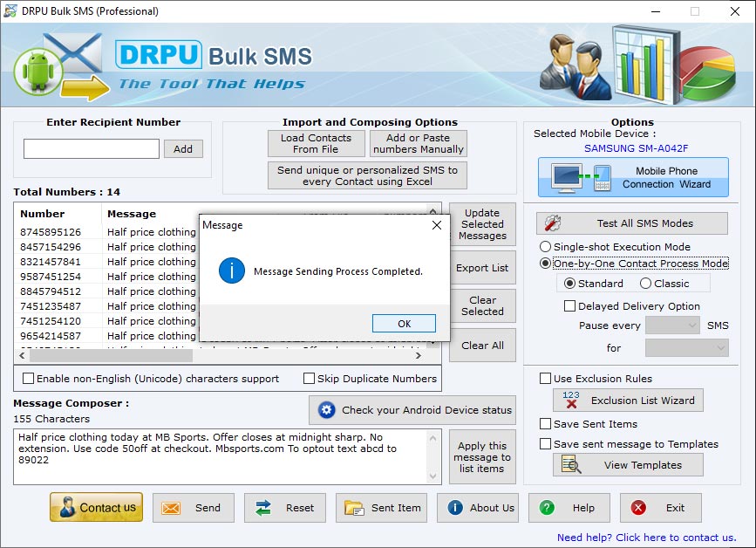This screenshot has width=756, height=548.
Task: Click the View Templates magnifier icon
Action: [571, 464]
